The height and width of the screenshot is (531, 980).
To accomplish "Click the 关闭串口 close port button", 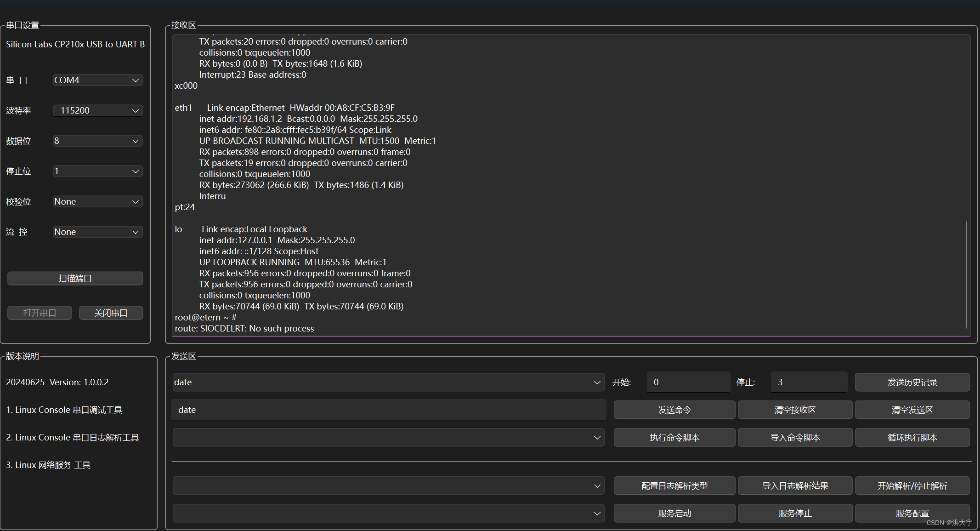I will [x=111, y=313].
